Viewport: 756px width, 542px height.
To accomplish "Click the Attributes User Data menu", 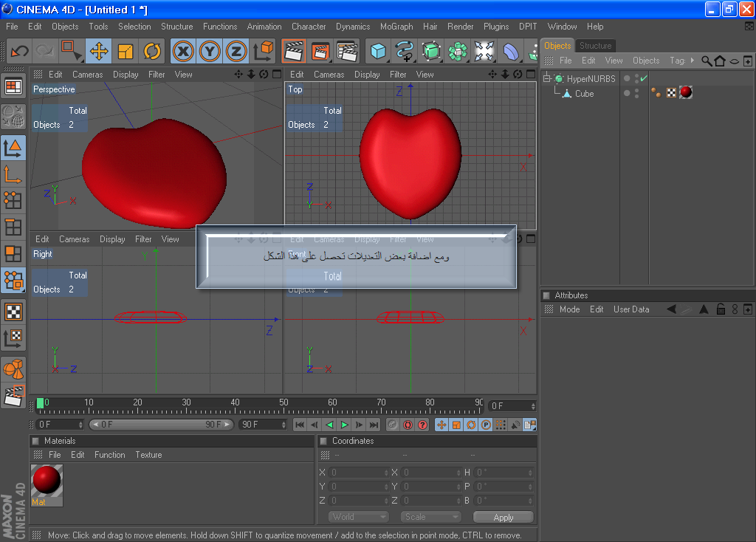I will [x=631, y=309].
